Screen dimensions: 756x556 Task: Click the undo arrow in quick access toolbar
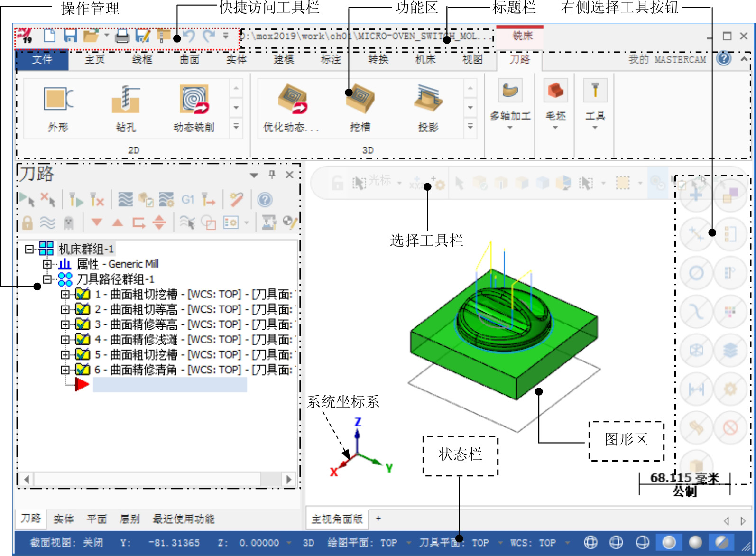[189, 36]
